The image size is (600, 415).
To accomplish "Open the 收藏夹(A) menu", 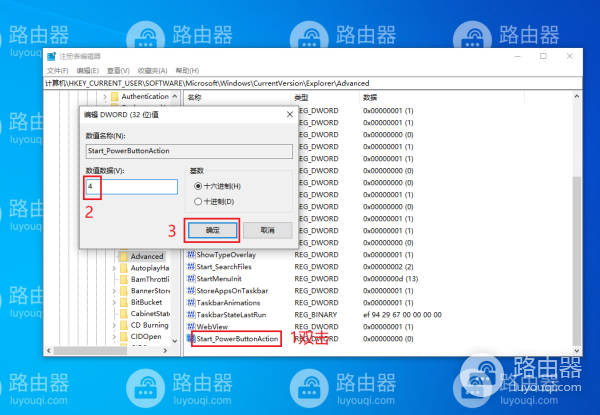I will 152,71.
